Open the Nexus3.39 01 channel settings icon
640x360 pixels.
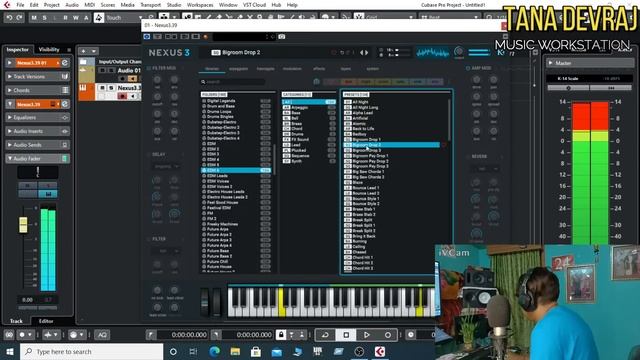click(64, 63)
